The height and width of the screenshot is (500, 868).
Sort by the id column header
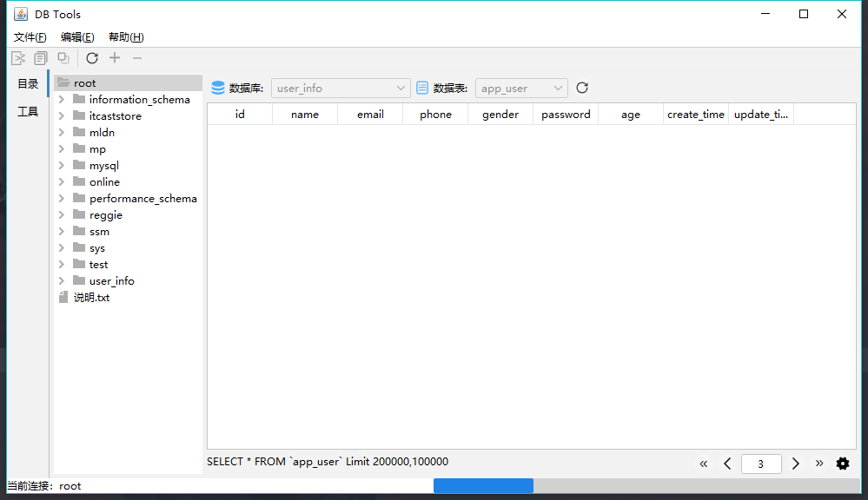[240, 114]
